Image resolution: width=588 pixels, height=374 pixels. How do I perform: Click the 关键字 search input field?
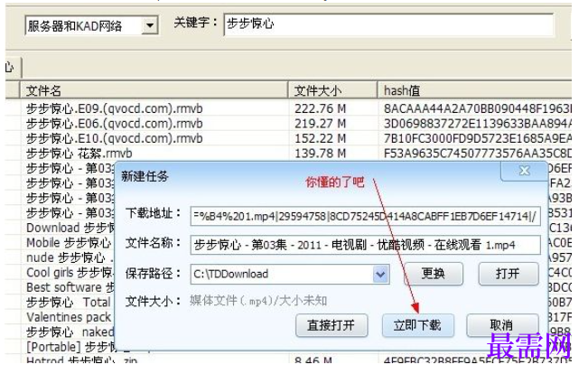(x=388, y=24)
